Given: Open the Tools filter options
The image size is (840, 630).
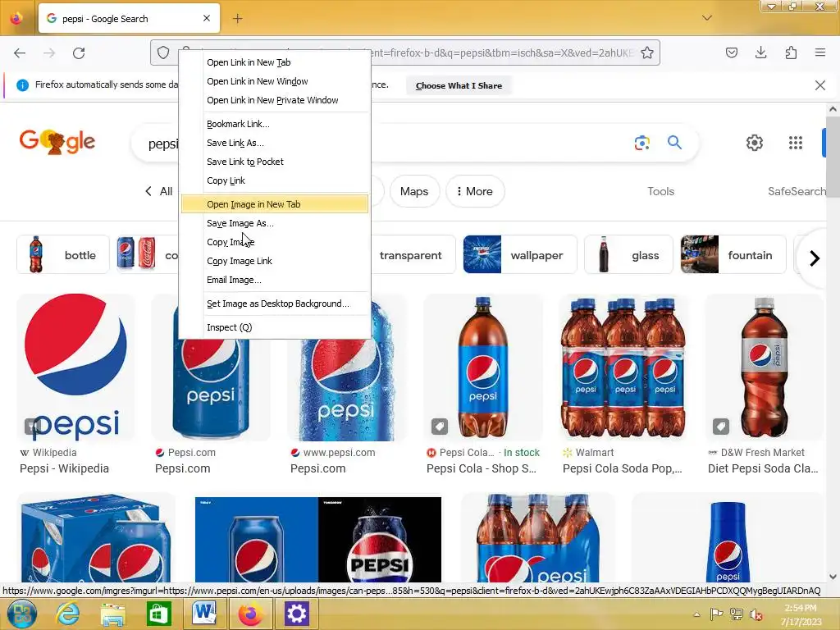Looking at the screenshot, I should [x=660, y=191].
